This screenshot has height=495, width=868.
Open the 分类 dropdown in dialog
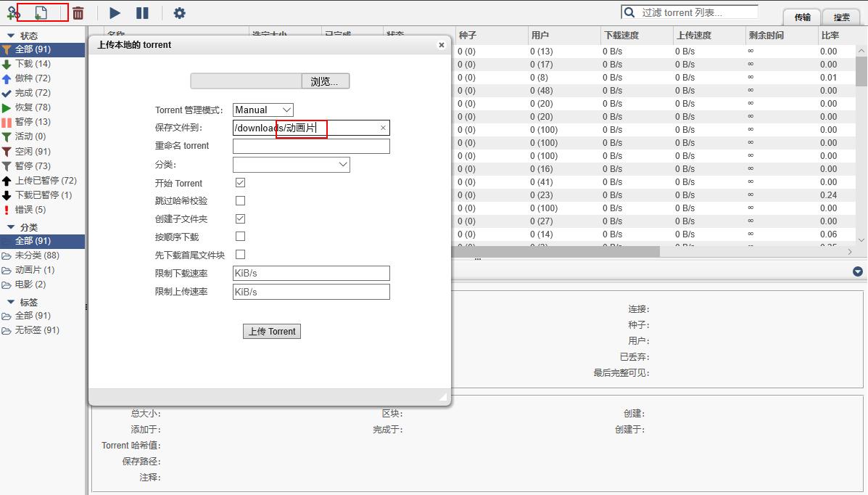click(291, 165)
